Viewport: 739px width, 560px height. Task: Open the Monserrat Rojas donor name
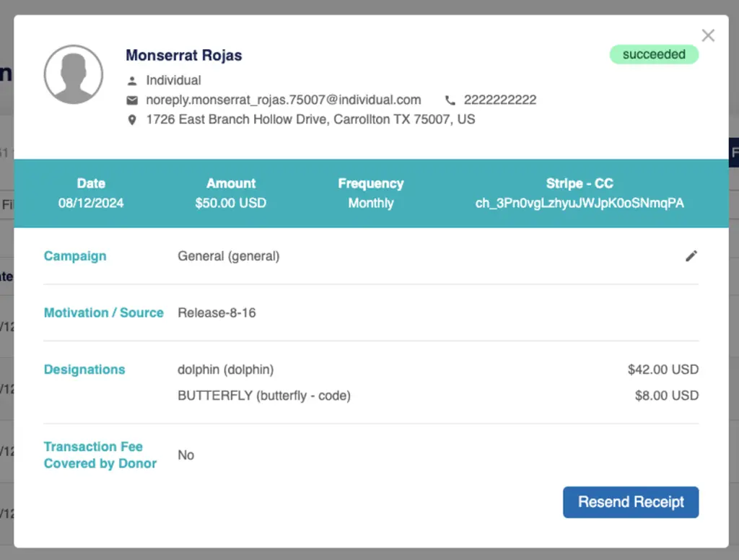coord(183,56)
